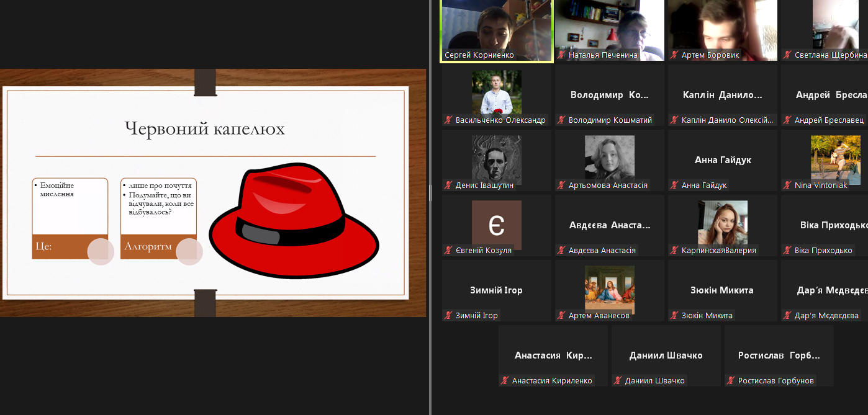Screen dimensions: 868x415
Task: Click muted microphone icon beside Наталья Печенина
Action: 561,55
